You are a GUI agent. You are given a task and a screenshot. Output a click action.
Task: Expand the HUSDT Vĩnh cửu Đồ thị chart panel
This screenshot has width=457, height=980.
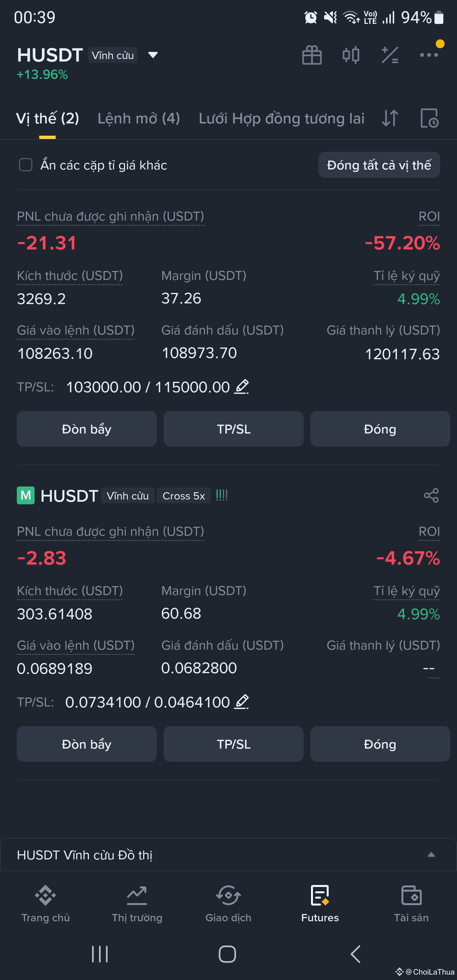click(228, 854)
